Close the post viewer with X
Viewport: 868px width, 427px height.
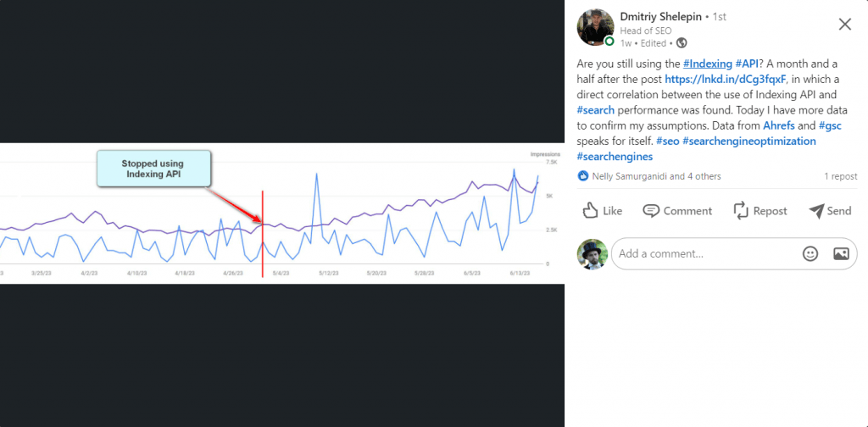pyautogui.click(x=844, y=24)
